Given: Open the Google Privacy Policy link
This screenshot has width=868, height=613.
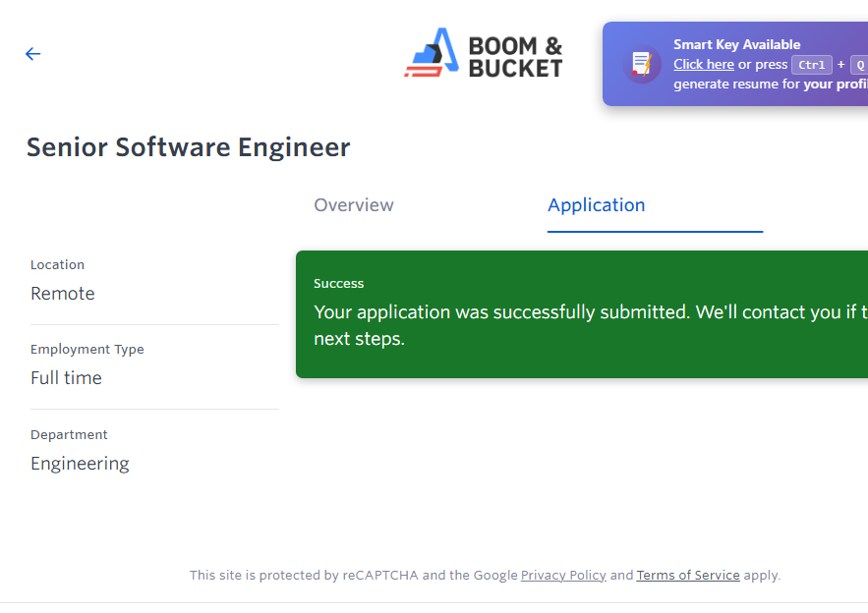Looking at the screenshot, I should [563, 576].
